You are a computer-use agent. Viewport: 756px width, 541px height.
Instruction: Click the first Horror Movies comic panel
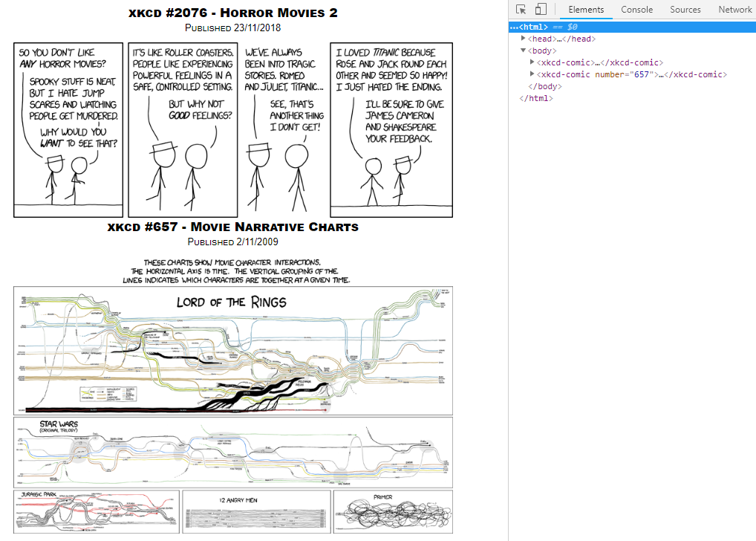point(68,130)
